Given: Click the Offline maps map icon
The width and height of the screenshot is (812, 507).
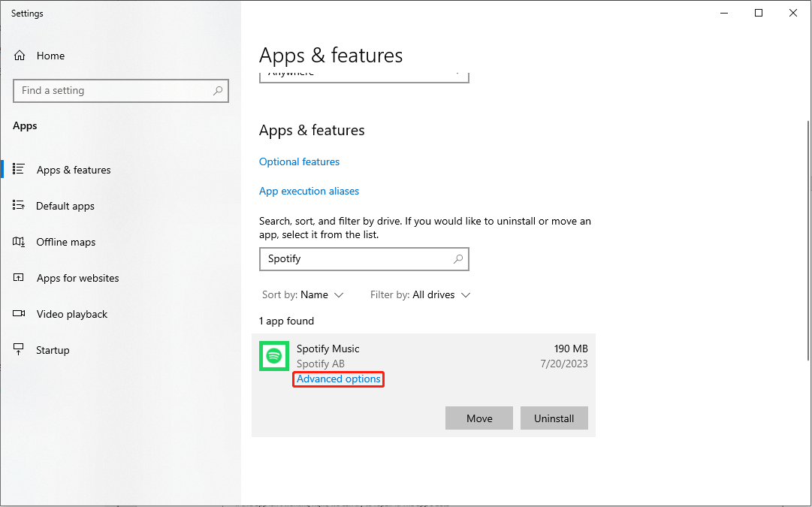Looking at the screenshot, I should [x=19, y=242].
